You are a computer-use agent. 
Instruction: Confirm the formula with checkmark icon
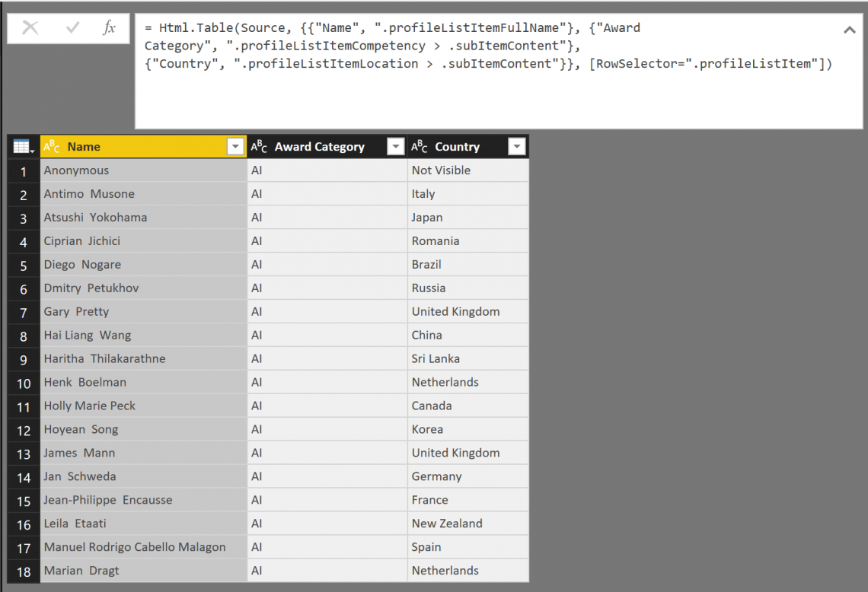tap(72, 27)
